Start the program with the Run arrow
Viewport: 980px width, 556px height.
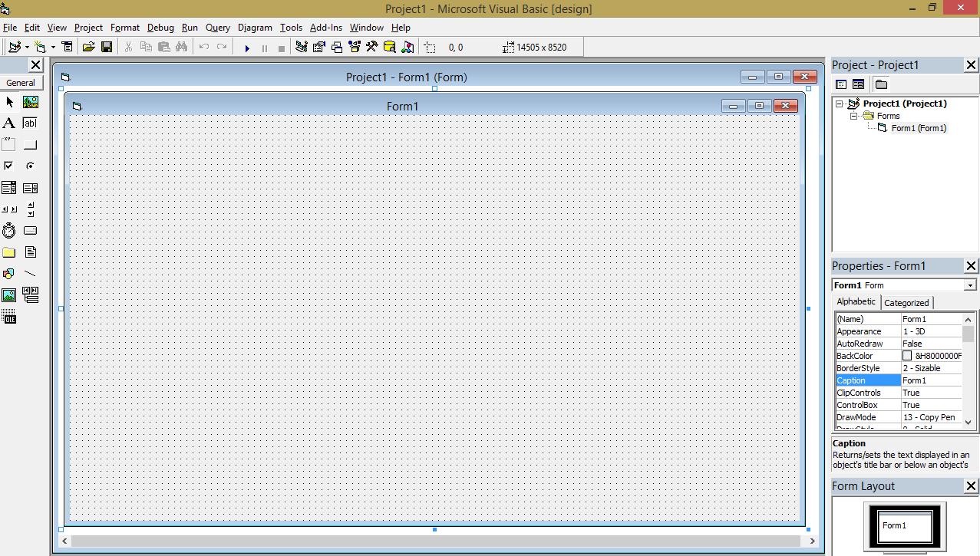click(x=247, y=48)
